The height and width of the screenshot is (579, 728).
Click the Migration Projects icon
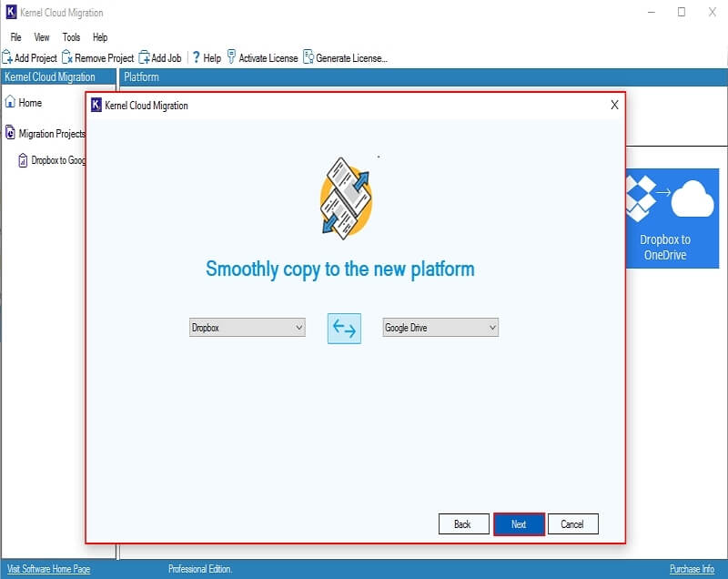pyautogui.click(x=10, y=133)
